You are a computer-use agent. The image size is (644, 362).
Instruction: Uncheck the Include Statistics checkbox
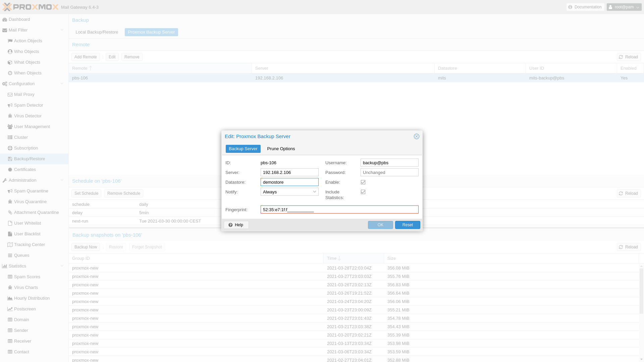[363, 192]
